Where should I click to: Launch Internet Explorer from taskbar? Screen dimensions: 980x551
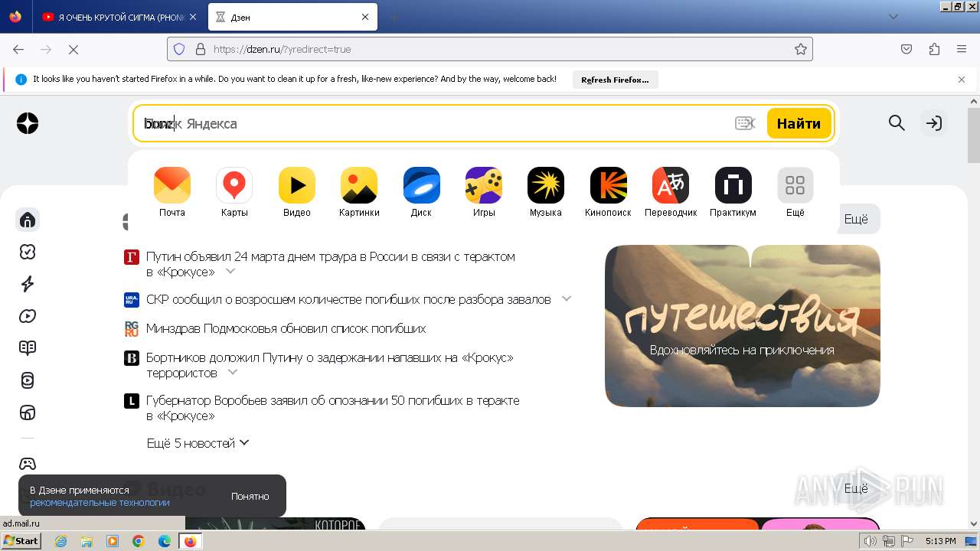click(x=60, y=541)
